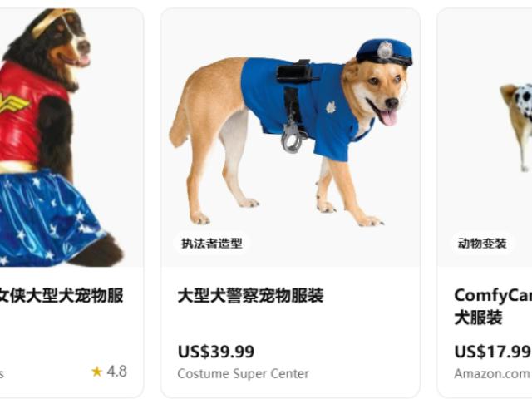This screenshot has width=532, height=399.
Task: Click the police hat on the dog
Action: click(x=384, y=53)
